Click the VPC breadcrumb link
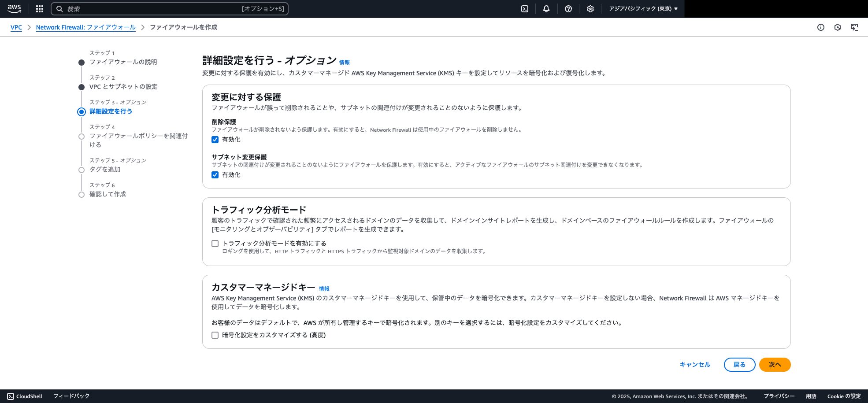This screenshot has height=403, width=868. pyautogui.click(x=16, y=27)
